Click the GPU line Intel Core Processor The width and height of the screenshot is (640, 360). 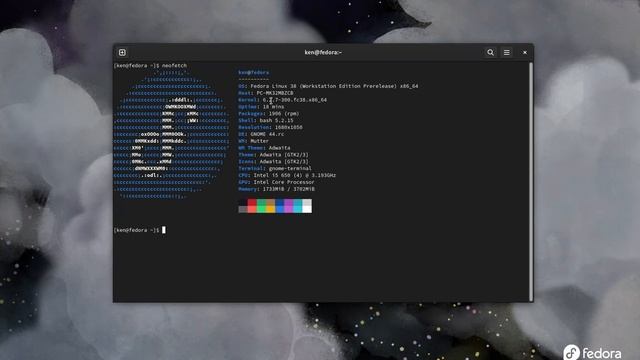(276, 182)
